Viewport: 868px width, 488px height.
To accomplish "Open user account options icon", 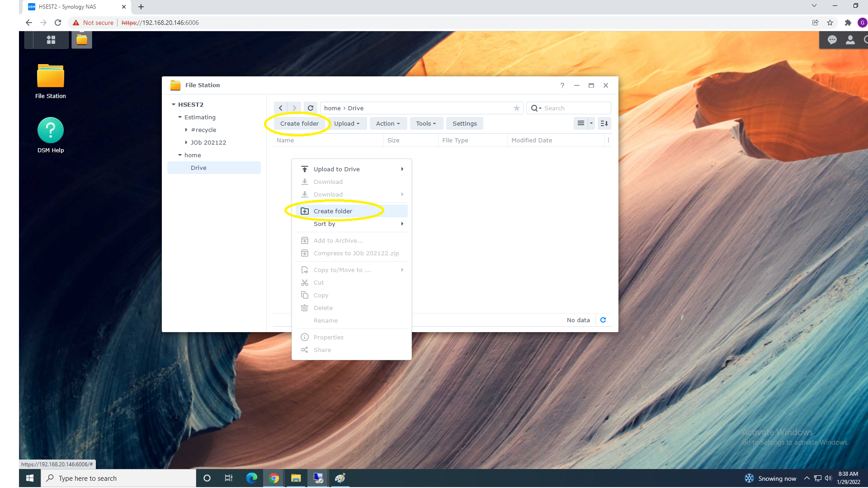I will point(850,40).
